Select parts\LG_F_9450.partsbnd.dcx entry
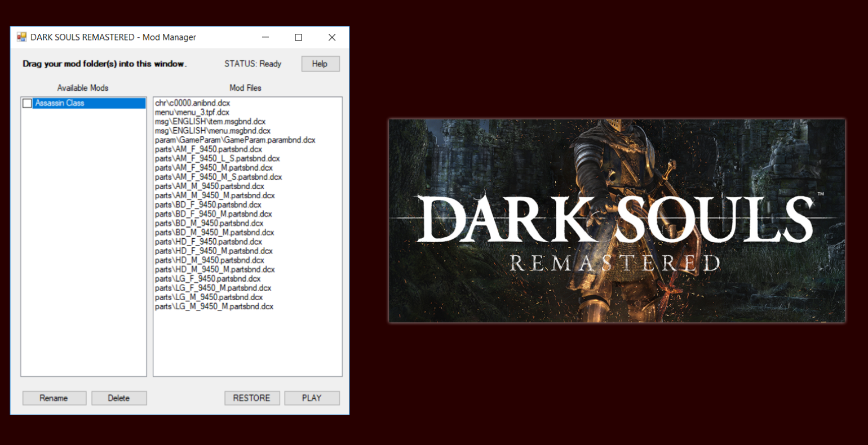Viewport: 868px width, 445px height. coord(208,279)
